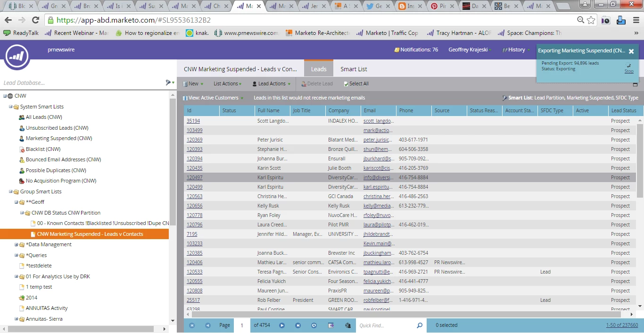Open Possible Duplicates (CNW) list
Image resolution: width=644 pixels, height=333 pixels.
pyautogui.click(x=56, y=170)
